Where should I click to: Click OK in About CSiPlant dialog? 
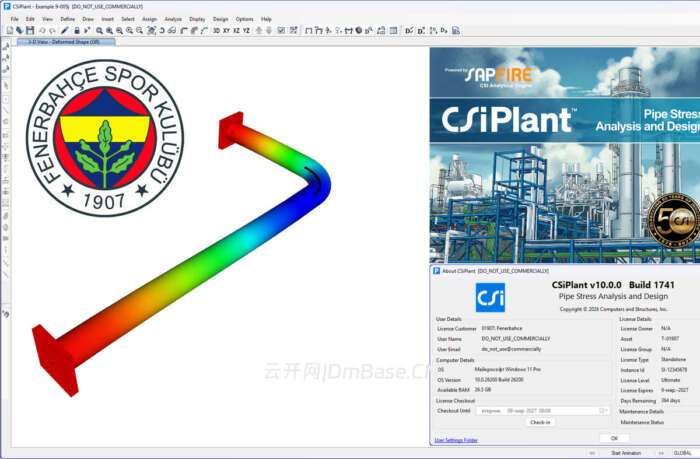614,438
